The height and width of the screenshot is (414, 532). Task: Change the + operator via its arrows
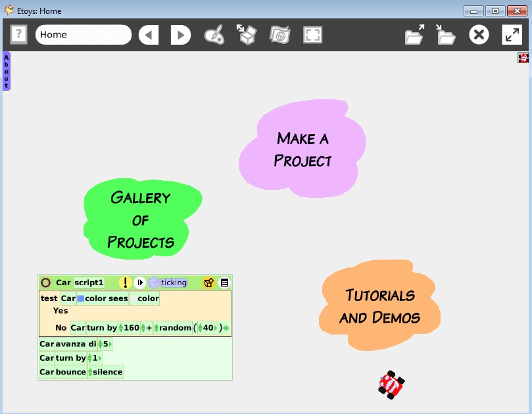tap(143, 328)
